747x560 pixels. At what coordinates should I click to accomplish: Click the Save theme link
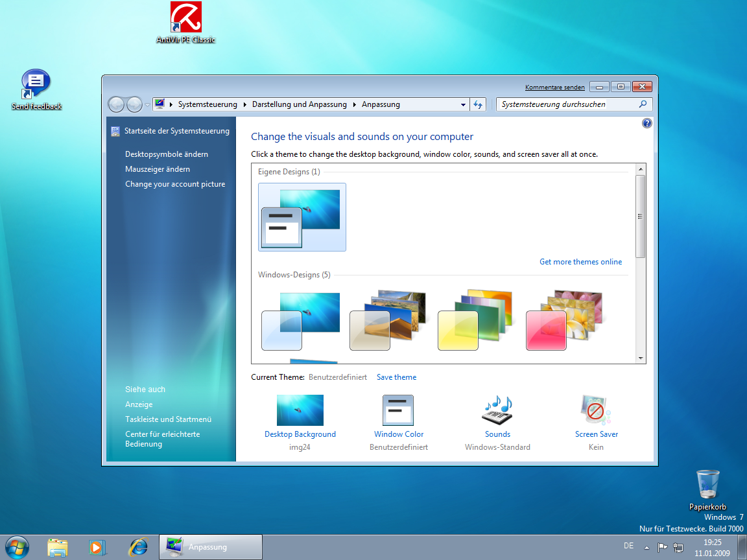click(x=396, y=377)
